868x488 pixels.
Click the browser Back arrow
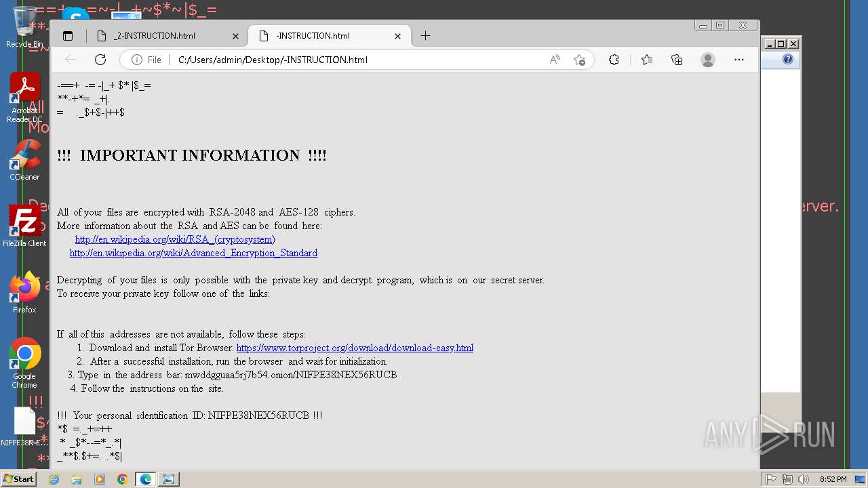(71, 60)
